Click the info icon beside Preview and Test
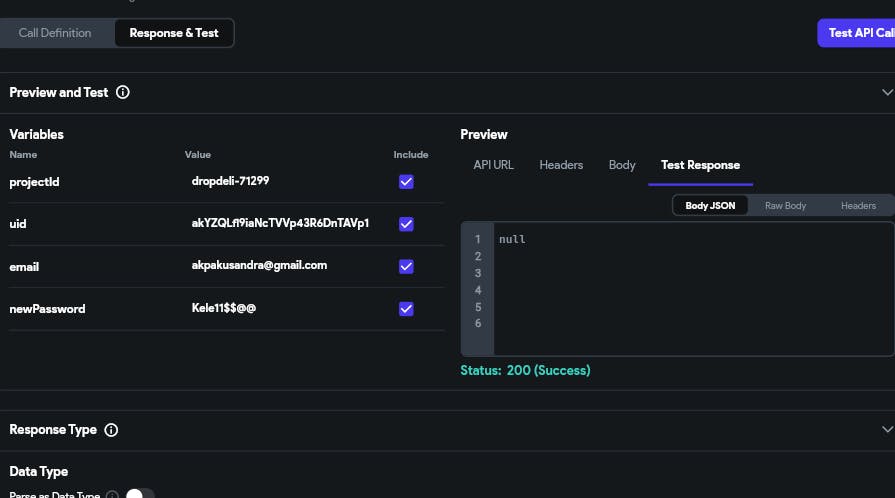 click(x=123, y=92)
